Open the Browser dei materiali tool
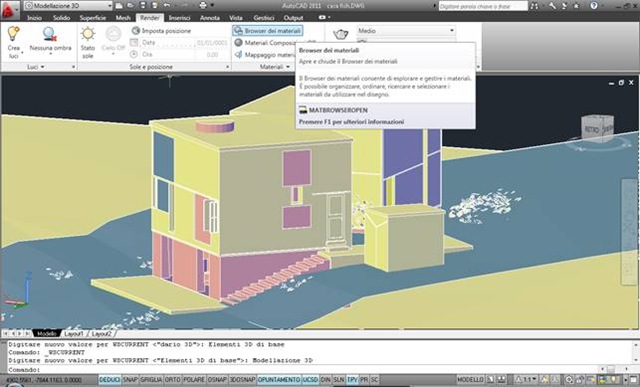This screenshot has height=387, width=640. [x=268, y=31]
